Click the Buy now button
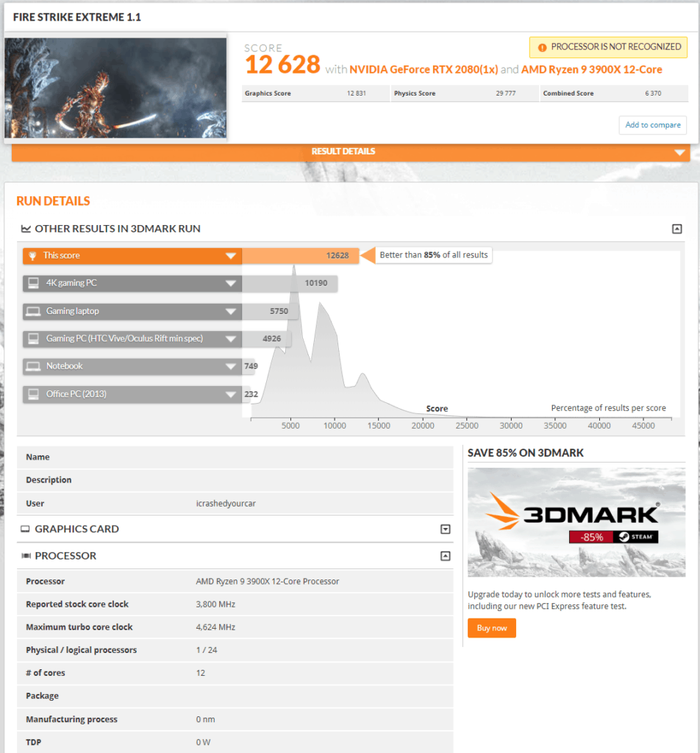 coord(491,628)
